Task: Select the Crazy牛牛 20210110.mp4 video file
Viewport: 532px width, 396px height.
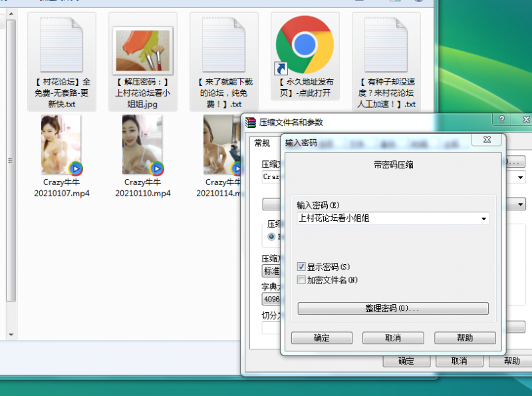Action: (x=143, y=145)
